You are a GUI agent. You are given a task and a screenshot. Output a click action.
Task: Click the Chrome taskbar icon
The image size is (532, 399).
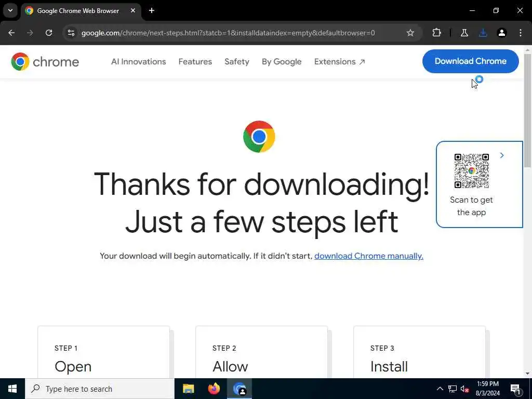pos(240,389)
